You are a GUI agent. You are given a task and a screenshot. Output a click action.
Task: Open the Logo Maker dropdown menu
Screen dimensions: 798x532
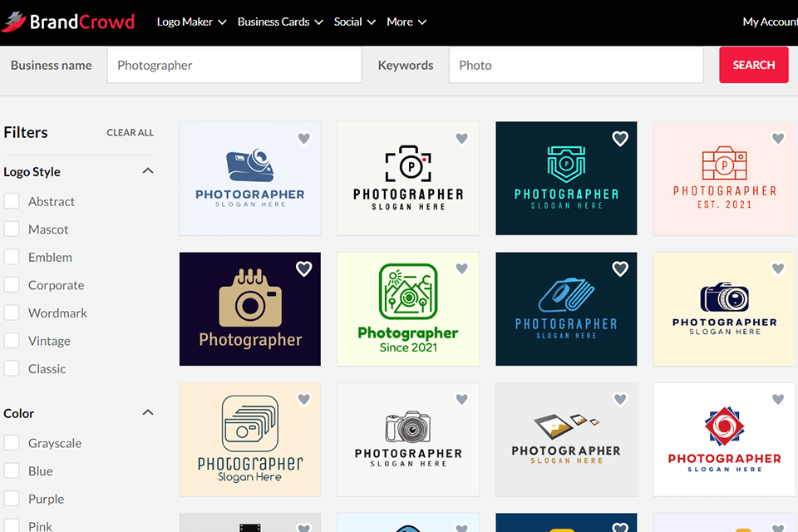point(191,22)
